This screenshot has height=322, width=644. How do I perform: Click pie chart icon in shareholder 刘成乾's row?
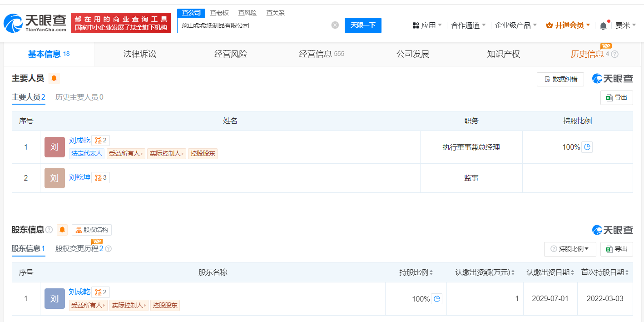click(436, 298)
